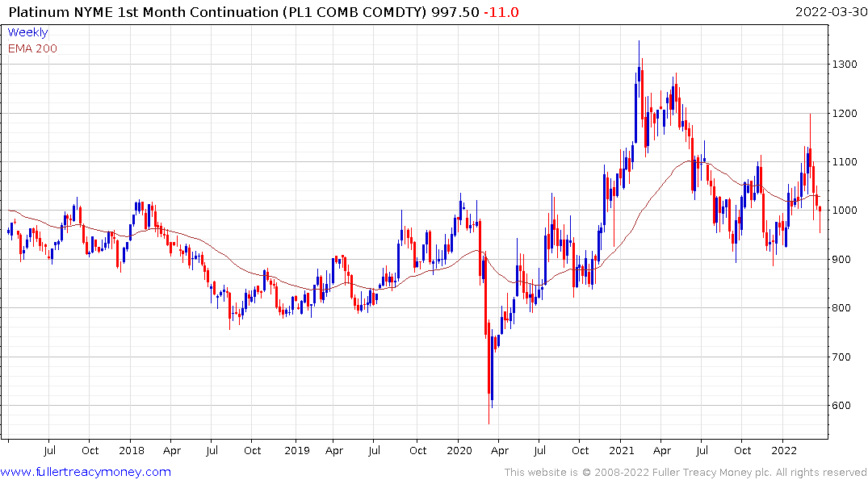Click the 1100 price axis label

click(845, 162)
